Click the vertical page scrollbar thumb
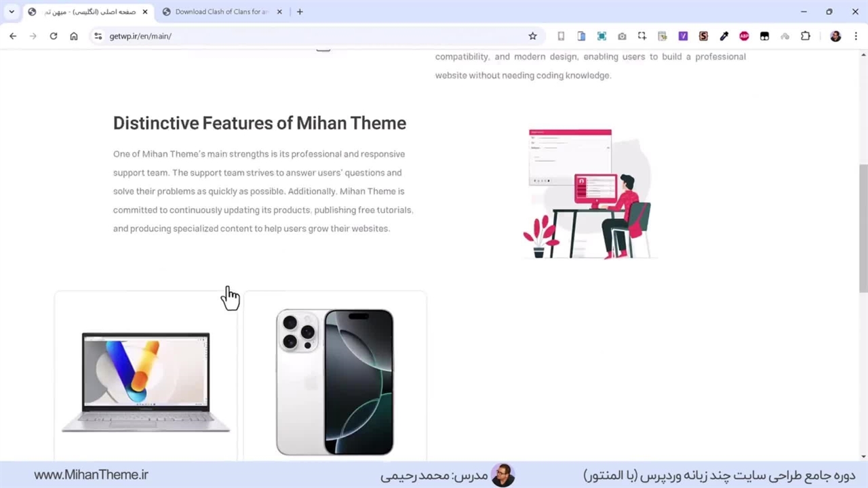The width and height of the screenshot is (868, 488). coord(863,228)
